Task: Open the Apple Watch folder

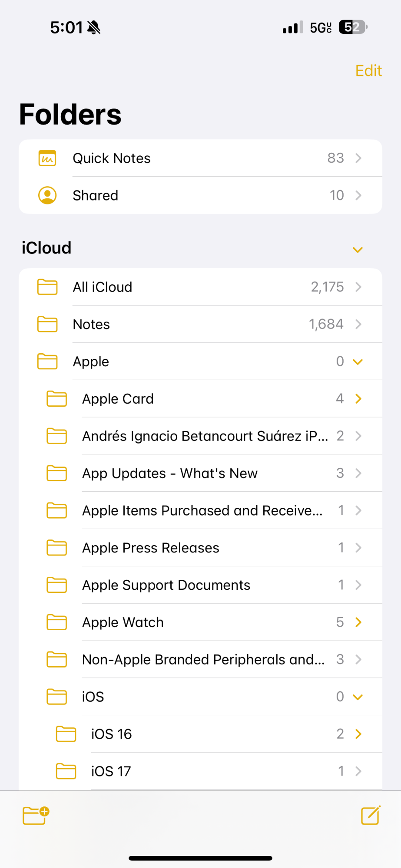Action: 200,622
